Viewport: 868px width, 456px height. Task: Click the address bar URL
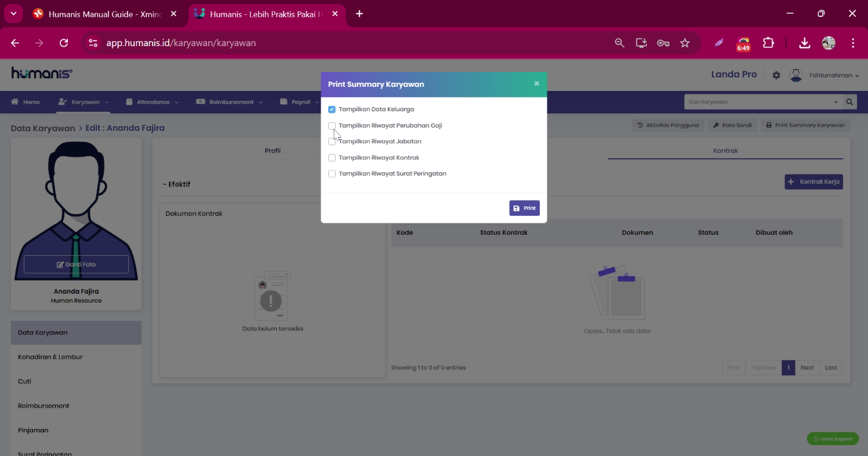click(x=181, y=43)
